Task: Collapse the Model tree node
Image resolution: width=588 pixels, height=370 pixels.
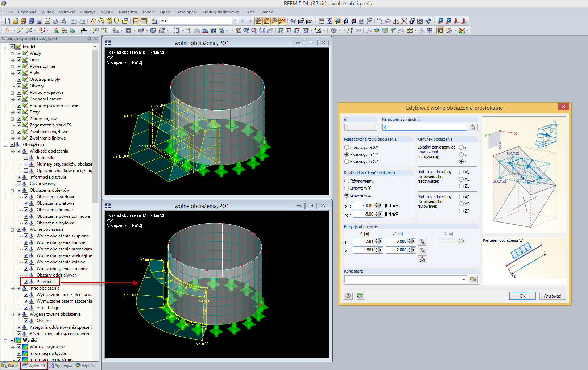Action: [5, 47]
